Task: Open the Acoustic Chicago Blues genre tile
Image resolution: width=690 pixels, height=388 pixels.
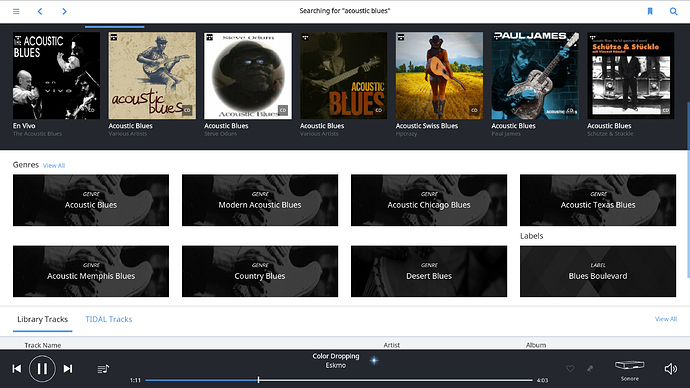Action: pyautogui.click(x=429, y=200)
